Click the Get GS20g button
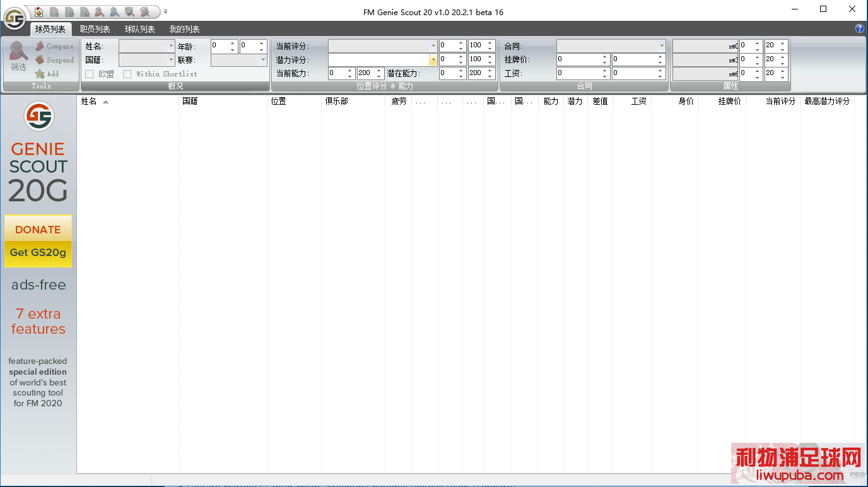 tap(38, 252)
